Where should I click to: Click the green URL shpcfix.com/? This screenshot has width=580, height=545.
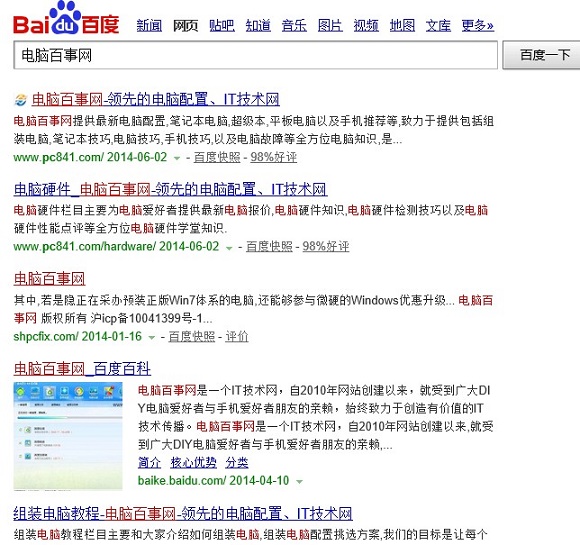tap(46, 336)
